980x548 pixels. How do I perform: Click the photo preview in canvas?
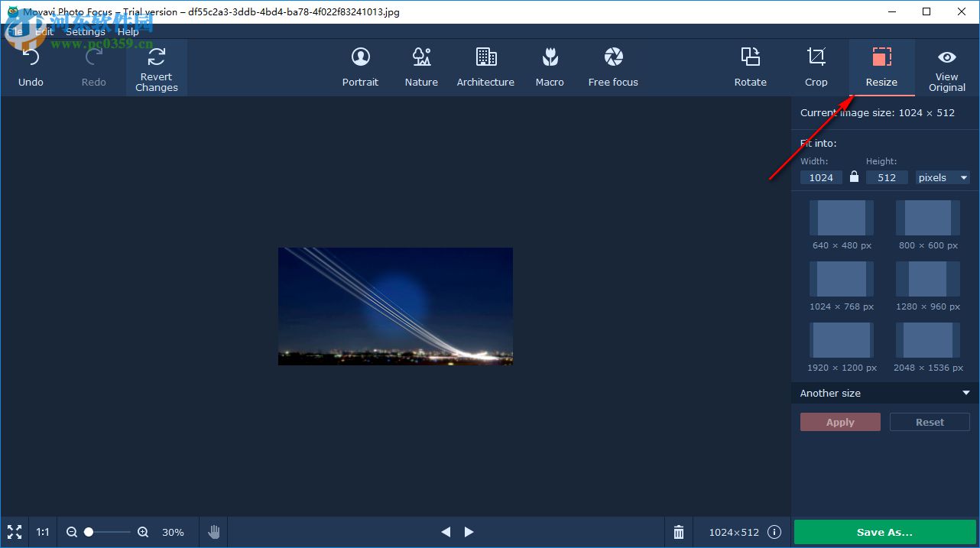point(395,306)
